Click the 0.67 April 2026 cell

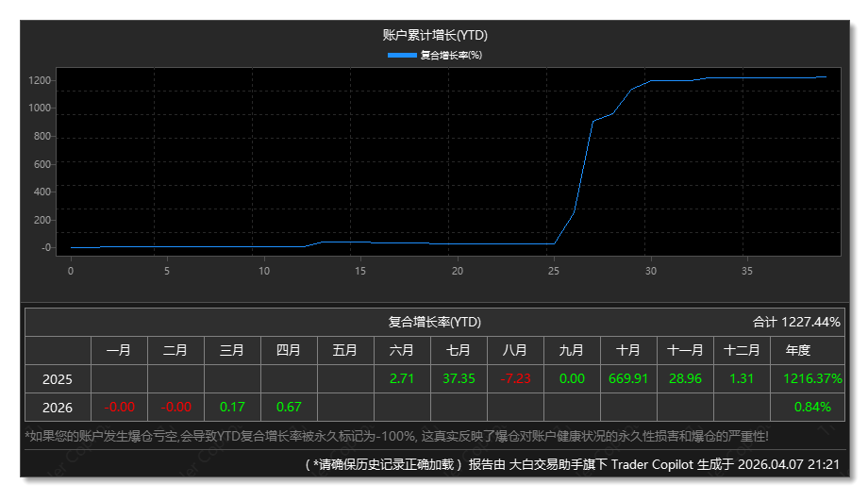[289, 407]
